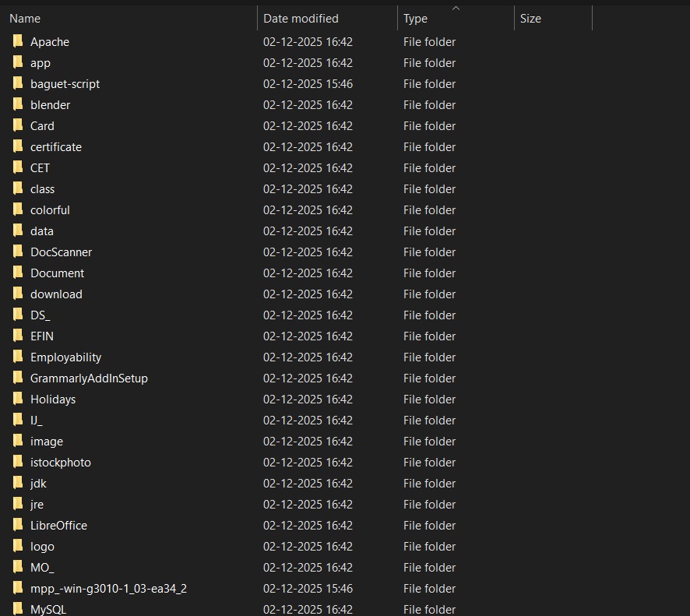Select the istockphoto folder icon
Viewport: 690px width, 616px height.
18,463
